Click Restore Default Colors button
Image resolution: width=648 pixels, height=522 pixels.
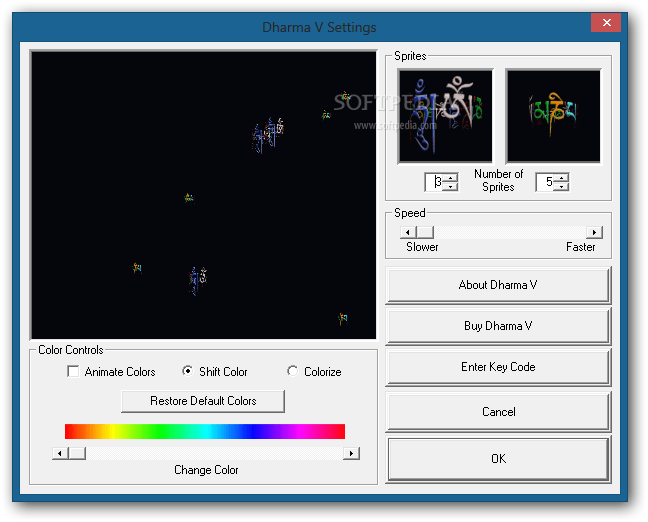[203, 401]
